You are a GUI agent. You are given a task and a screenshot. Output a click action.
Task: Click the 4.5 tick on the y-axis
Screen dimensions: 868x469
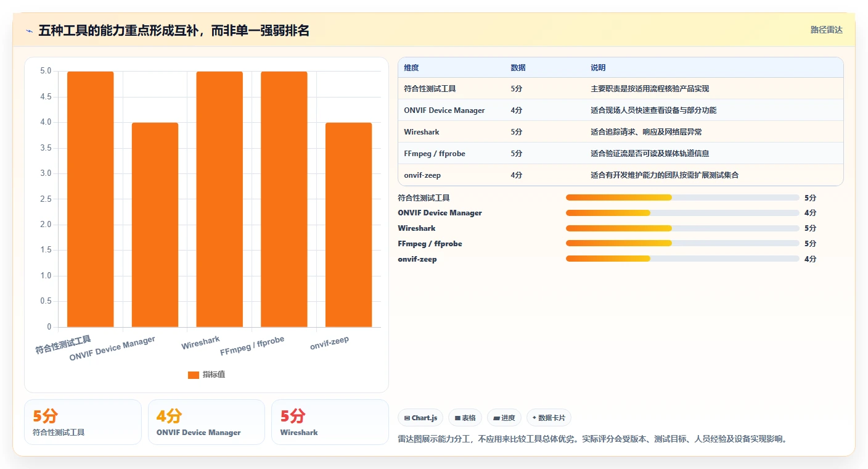[46, 97]
